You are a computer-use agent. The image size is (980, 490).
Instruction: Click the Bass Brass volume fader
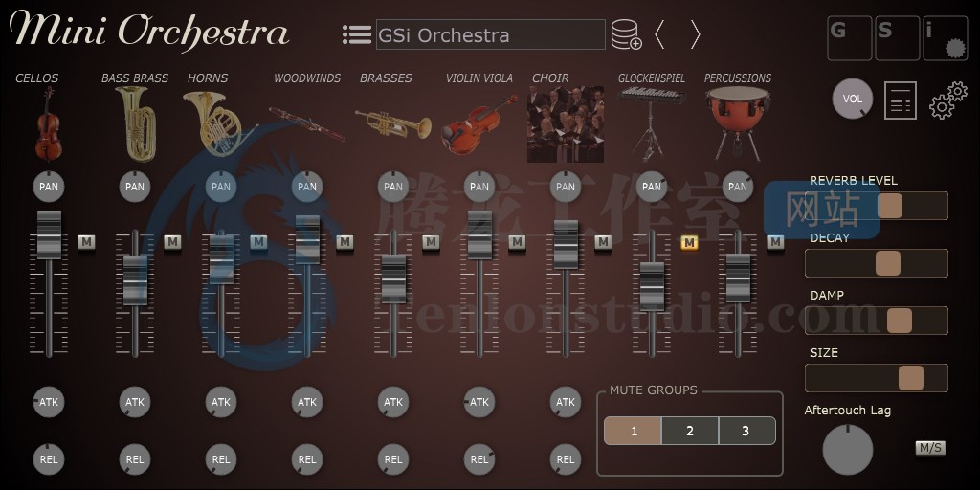(x=135, y=280)
